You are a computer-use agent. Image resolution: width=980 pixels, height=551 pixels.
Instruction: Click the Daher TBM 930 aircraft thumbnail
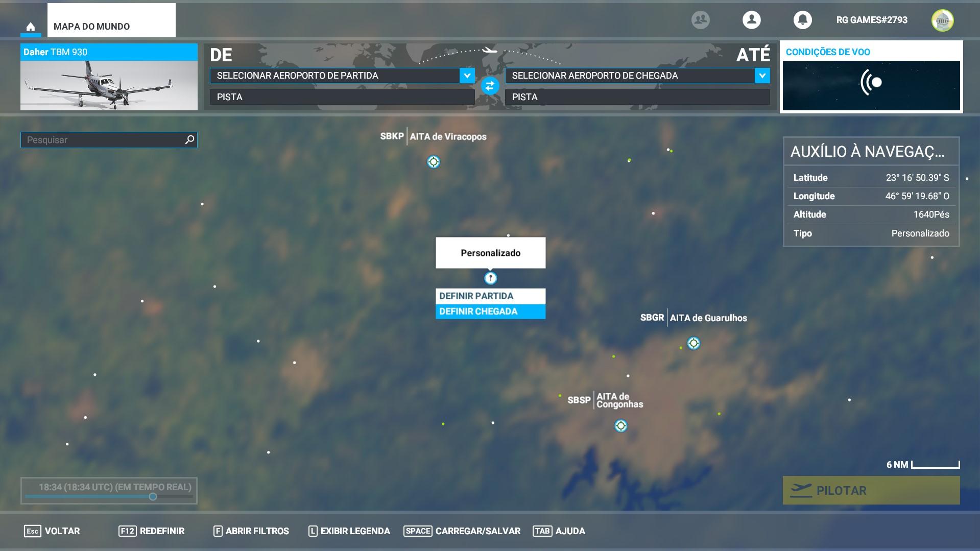coord(109,85)
